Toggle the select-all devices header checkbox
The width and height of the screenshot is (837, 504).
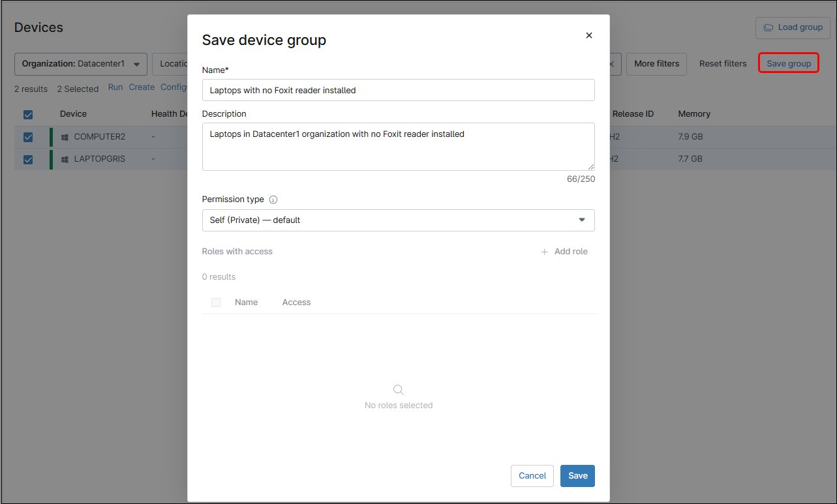click(28, 114)
